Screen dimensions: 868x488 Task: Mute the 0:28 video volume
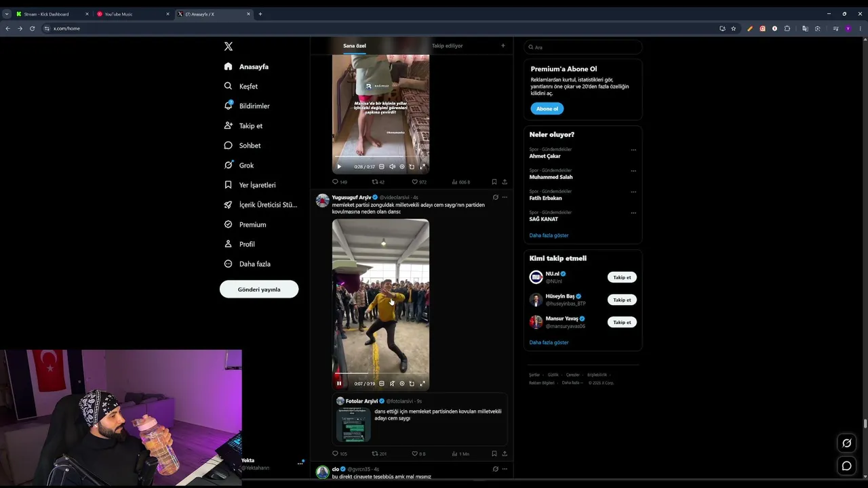(x=392, y=167)
